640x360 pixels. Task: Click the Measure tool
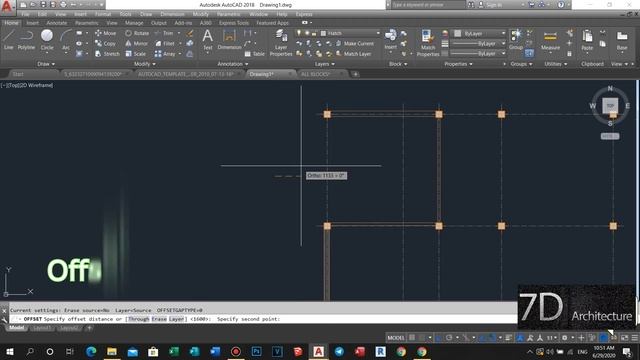click(x=550, y=41)
